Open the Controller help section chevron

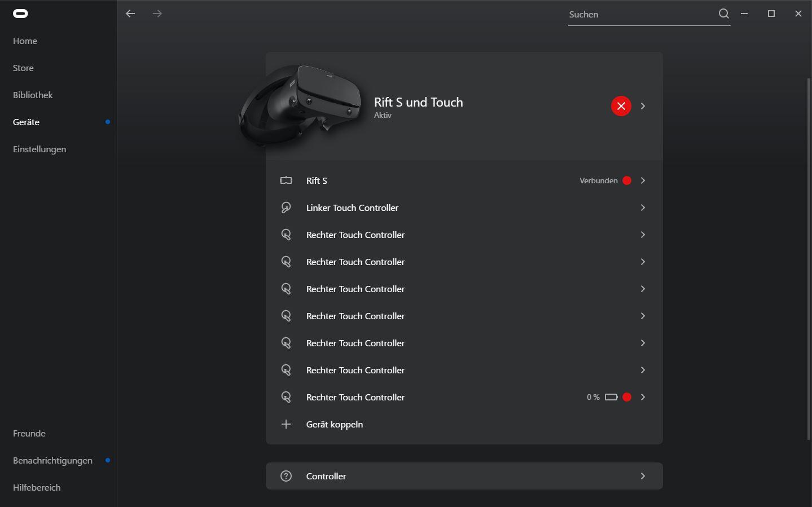pyautogui.click(x=643, y=476)
